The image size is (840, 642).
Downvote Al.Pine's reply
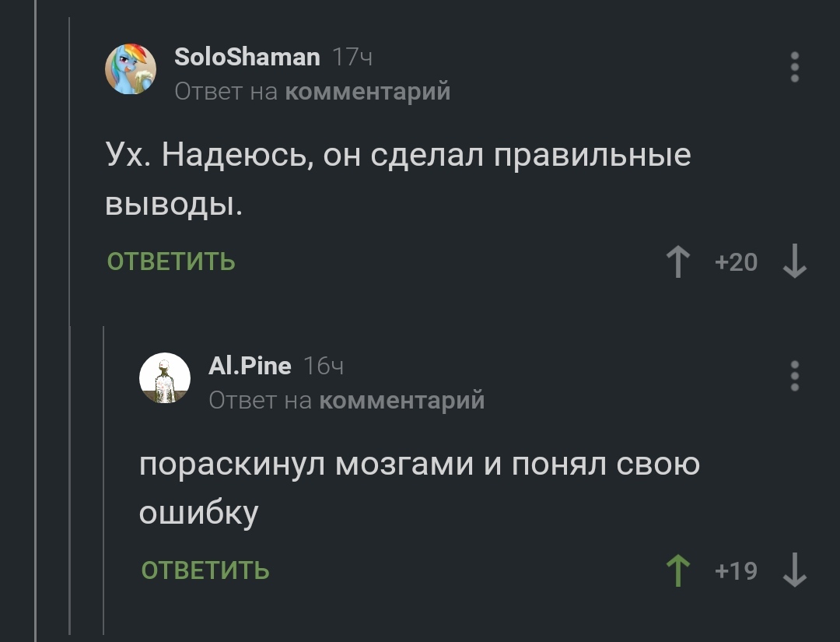pyautogui.click(x=794, y=570)
